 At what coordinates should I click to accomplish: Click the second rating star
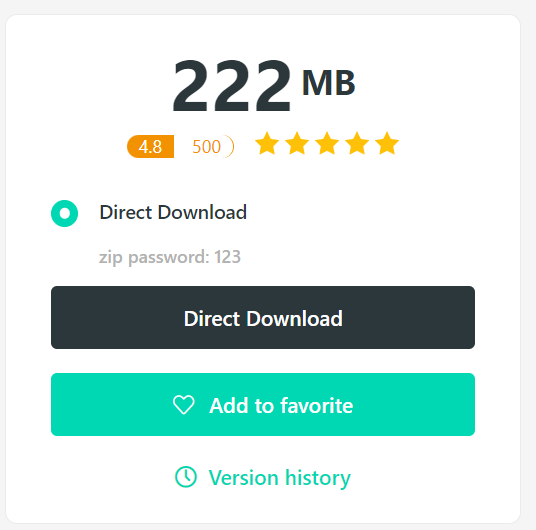coord(297,143)
